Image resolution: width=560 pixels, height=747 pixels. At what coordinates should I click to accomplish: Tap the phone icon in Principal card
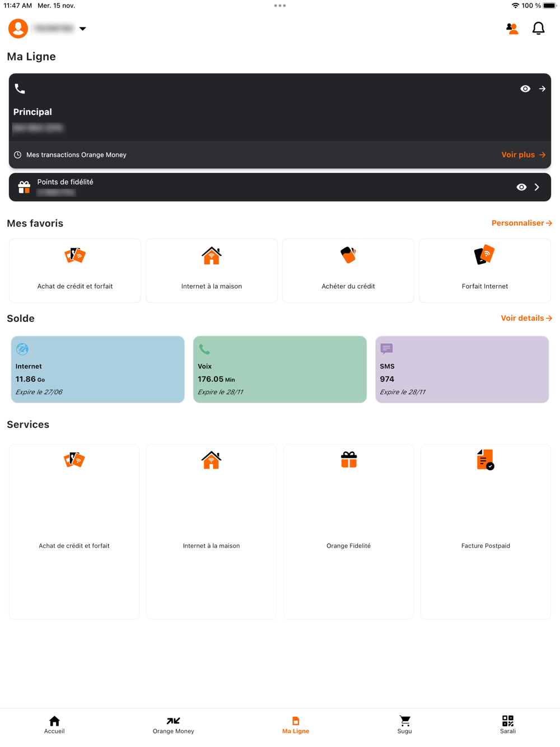[20, 88]
